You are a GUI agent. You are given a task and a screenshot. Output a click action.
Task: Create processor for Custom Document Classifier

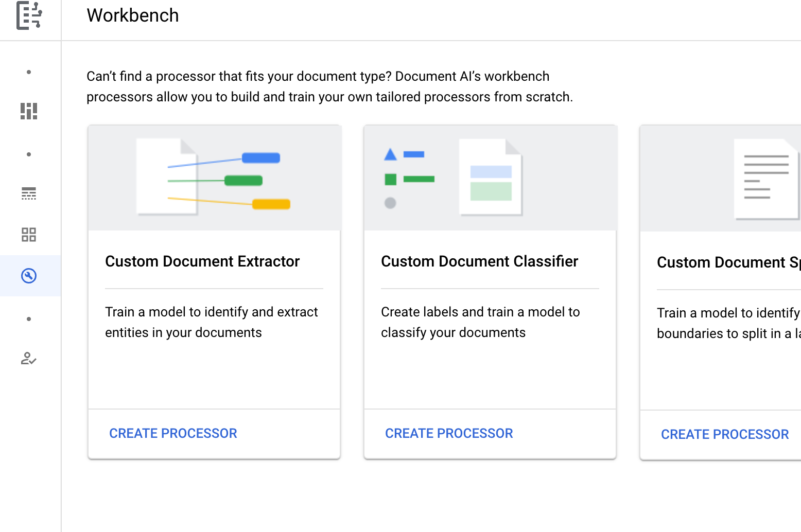449,433
